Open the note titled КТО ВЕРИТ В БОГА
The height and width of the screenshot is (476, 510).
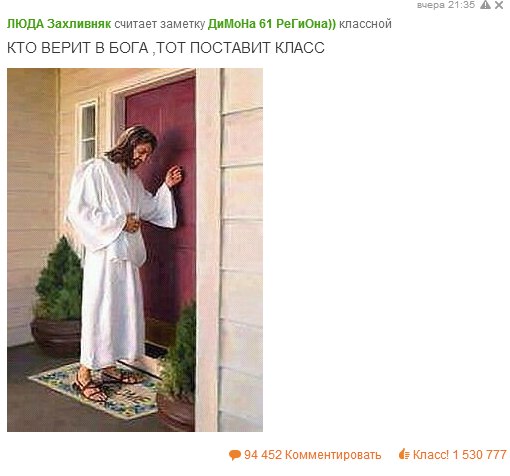166,48
